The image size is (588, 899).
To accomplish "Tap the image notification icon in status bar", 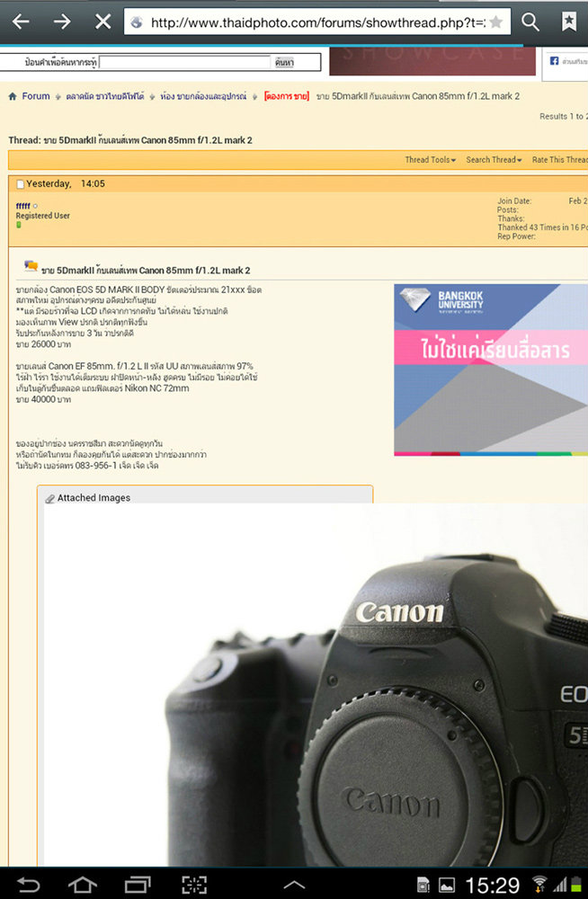I will 447,886.
